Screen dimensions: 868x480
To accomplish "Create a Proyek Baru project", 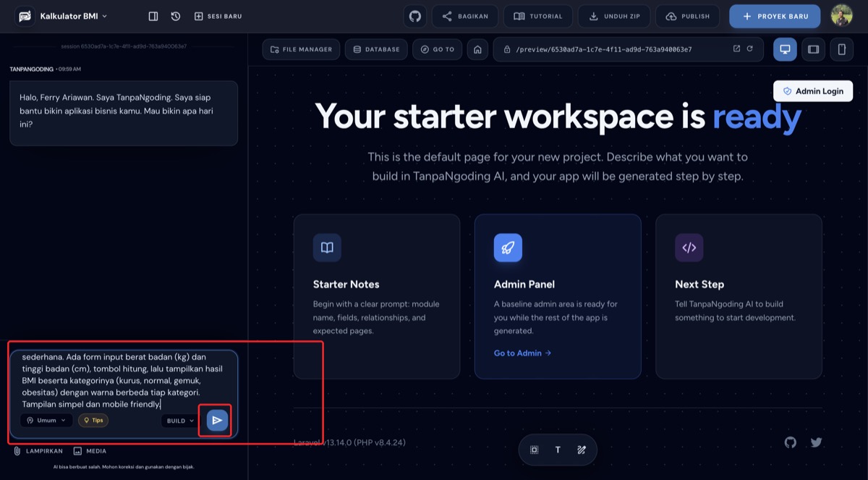I will [775, 16].
